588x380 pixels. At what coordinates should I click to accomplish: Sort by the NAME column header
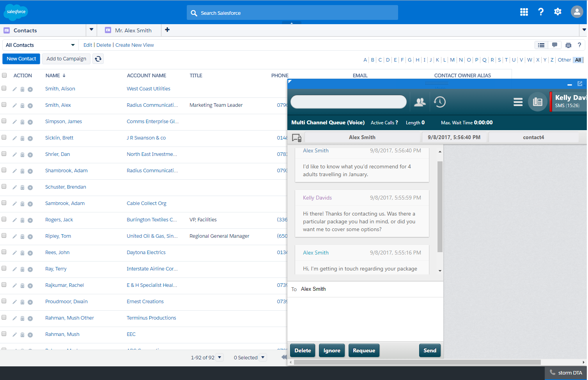(x=55, y=76)
